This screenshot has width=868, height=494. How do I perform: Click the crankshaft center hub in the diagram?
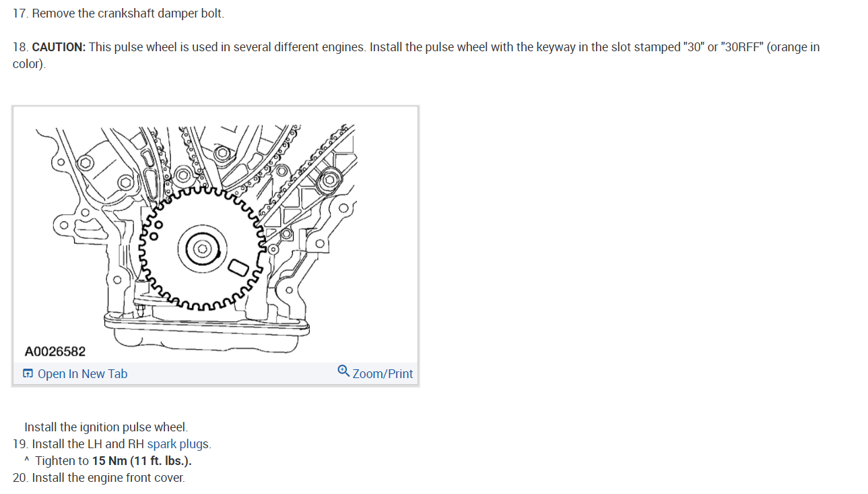click(x=201, y=249)
